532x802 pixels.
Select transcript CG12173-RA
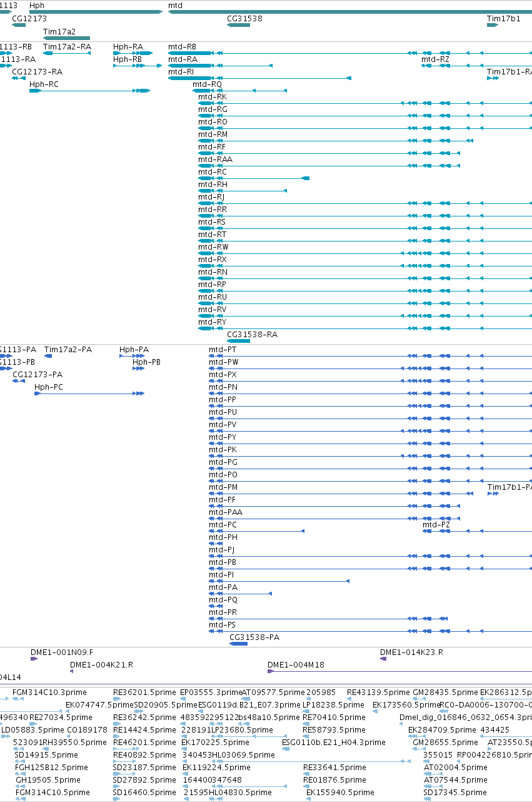(38, 72)
